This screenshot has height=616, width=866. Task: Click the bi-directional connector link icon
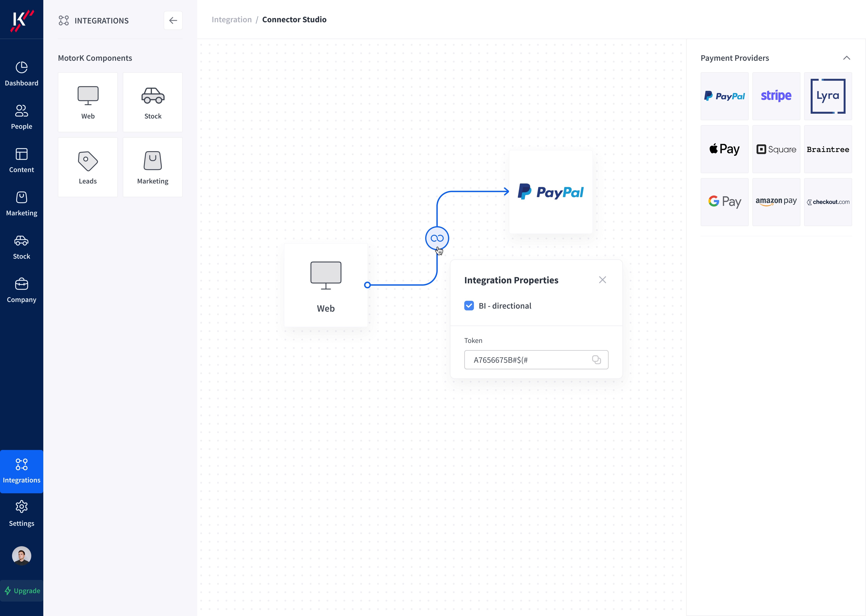pos(437,238)
